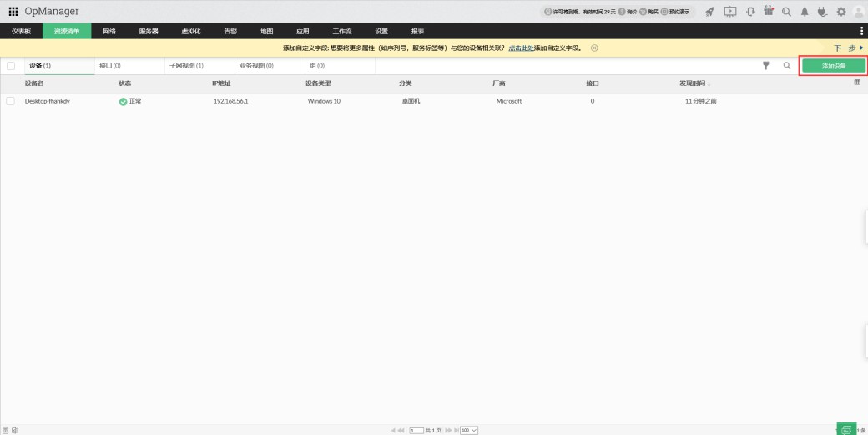Click the first export icon in footer
This screenshot has height=435, width=868.
pyautogui.click(x=6, y=430)
